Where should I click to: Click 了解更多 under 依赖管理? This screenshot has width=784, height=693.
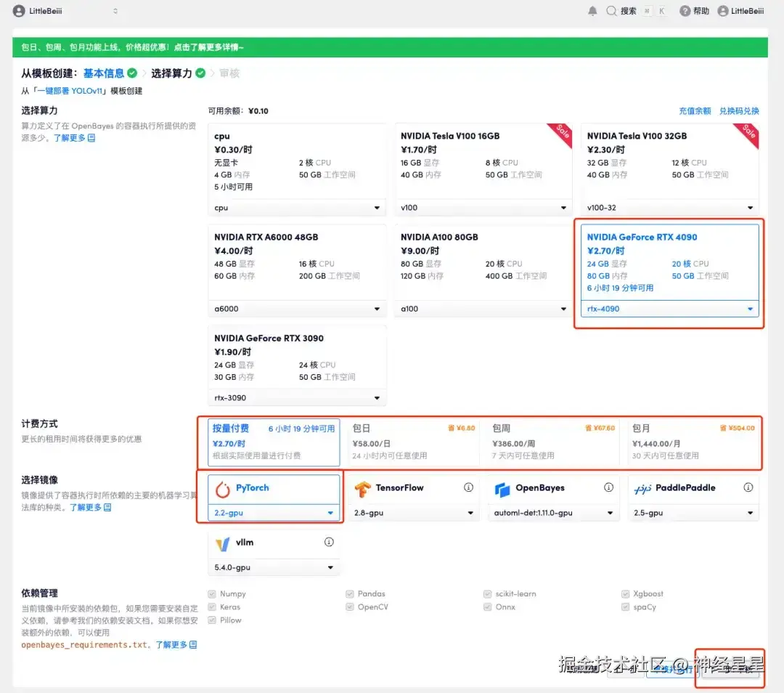(x=176, y=645)
